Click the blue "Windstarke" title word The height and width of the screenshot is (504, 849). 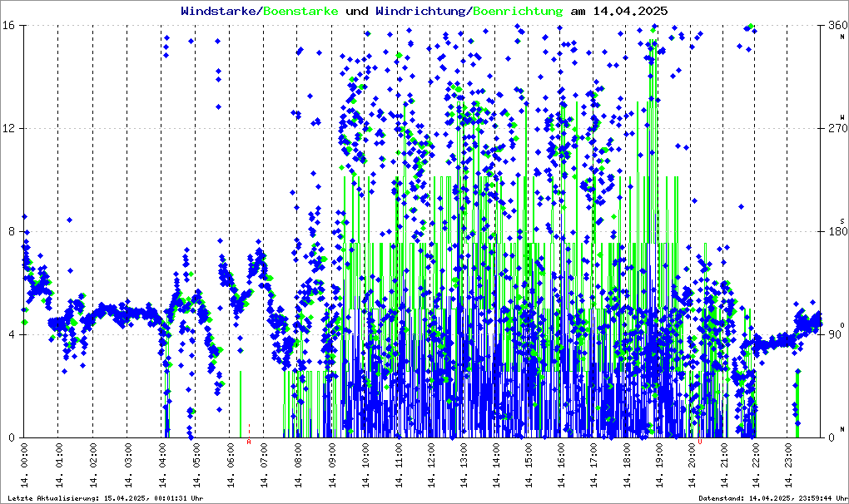click(x=221, y=11)
